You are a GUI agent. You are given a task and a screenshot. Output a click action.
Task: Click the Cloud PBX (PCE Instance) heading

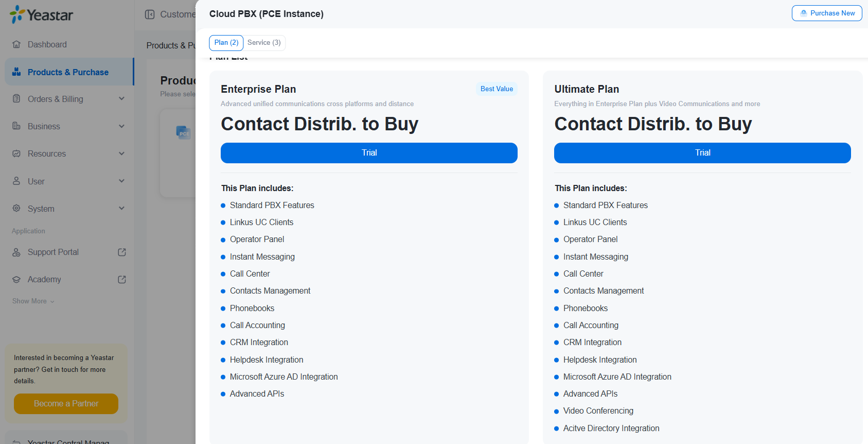pos(267,14)
